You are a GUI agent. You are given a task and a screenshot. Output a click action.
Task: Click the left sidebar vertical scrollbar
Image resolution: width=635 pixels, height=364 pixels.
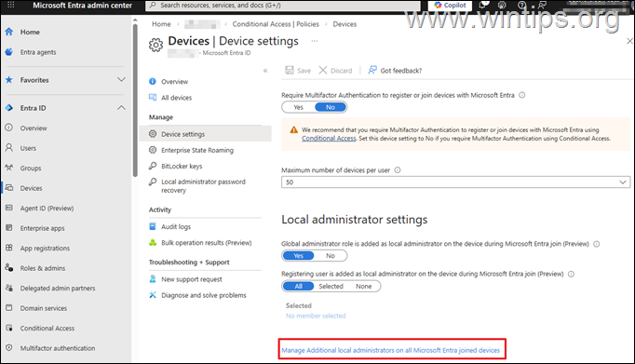[x=135, y=101]
